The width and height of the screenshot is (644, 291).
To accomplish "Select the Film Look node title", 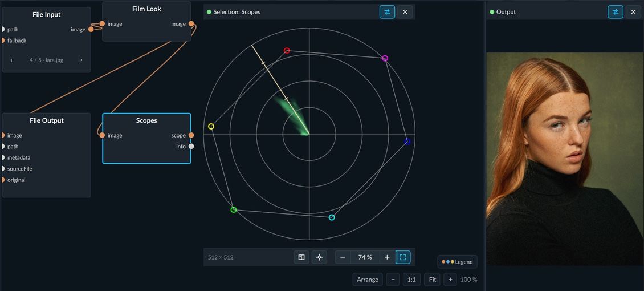I will click(146, 9).
